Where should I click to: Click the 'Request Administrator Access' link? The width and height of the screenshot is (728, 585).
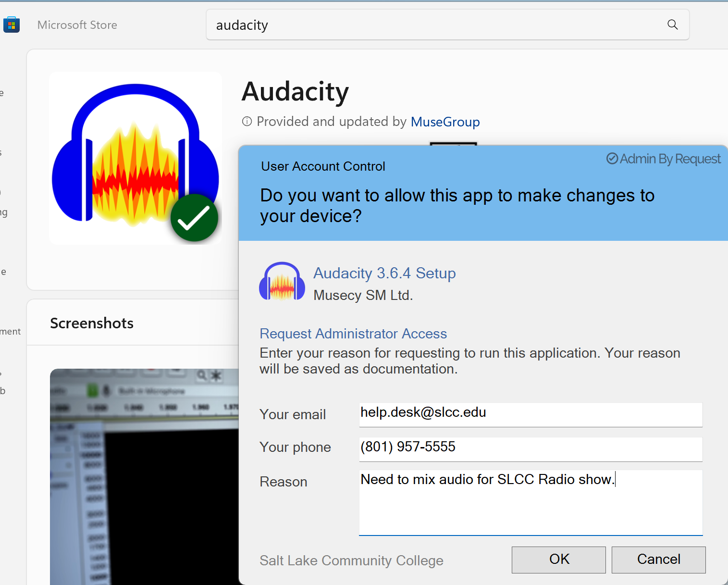(x=353, y=334)
